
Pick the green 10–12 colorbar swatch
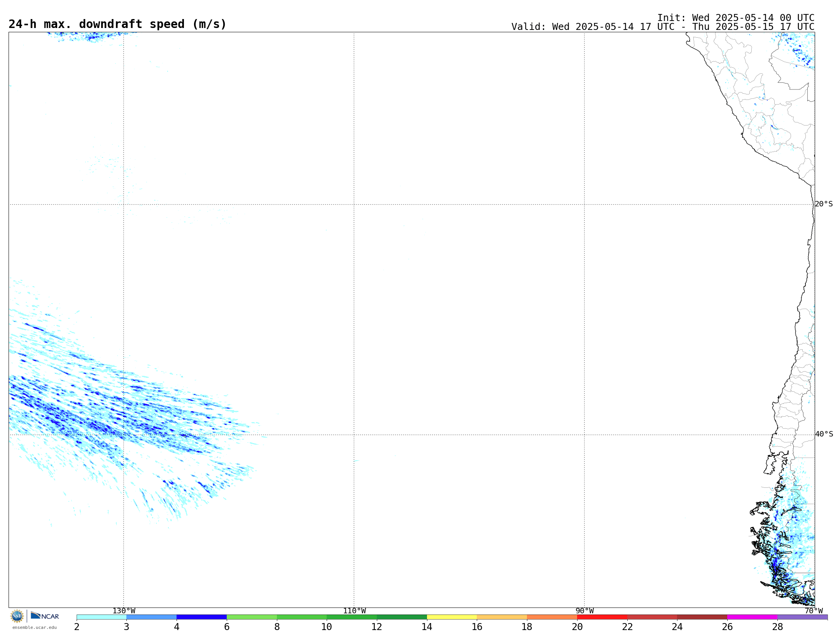click(352, 617)
